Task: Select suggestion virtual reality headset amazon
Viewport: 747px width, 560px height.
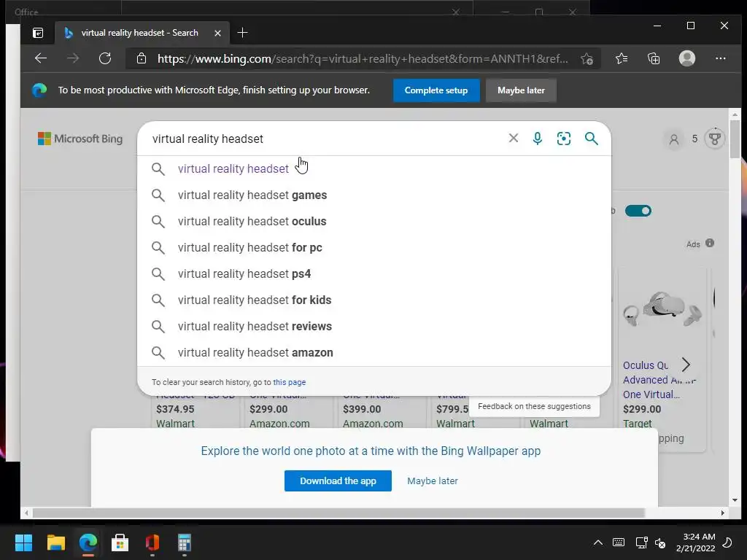Action: [374, 352]
